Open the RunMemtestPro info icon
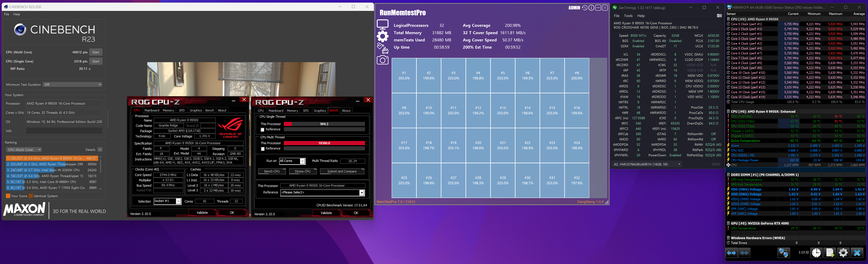Viewport: 868px width, 264px height. pos(591,8)
